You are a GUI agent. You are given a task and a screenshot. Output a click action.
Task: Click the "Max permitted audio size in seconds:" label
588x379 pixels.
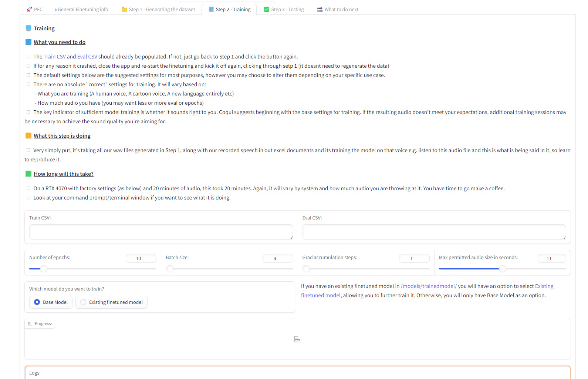(x=478, y=258)
